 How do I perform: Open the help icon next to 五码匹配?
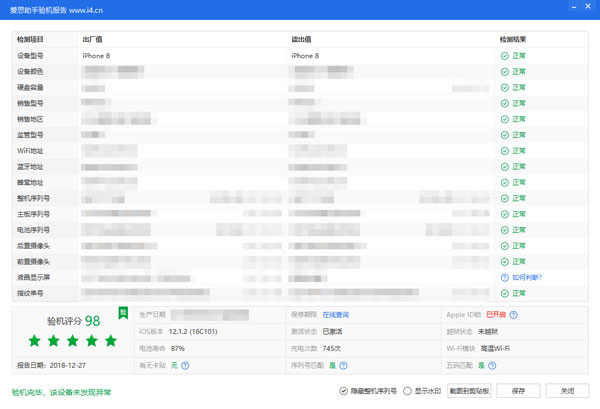coord(492,365)
